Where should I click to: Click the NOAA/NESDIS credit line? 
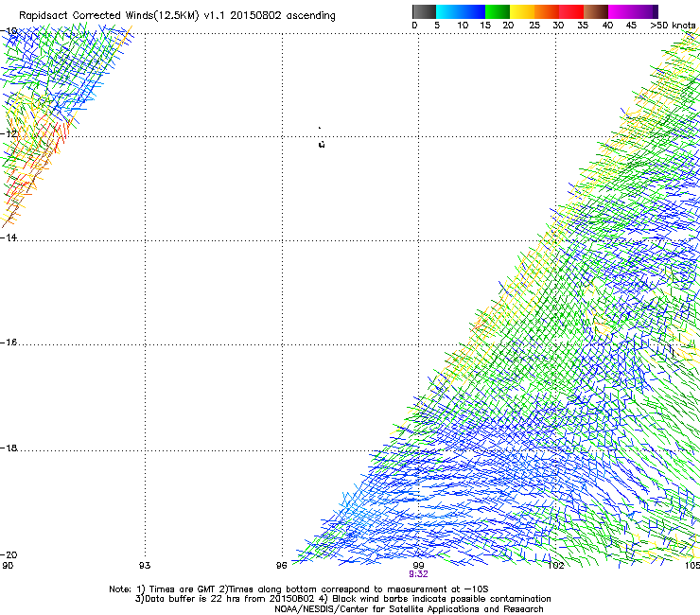409,609
